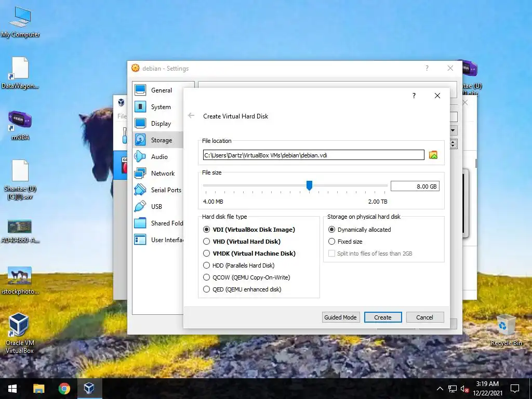Select the Storage settings category
This screenshot has width=532, height=399.
tap(158, 140)
